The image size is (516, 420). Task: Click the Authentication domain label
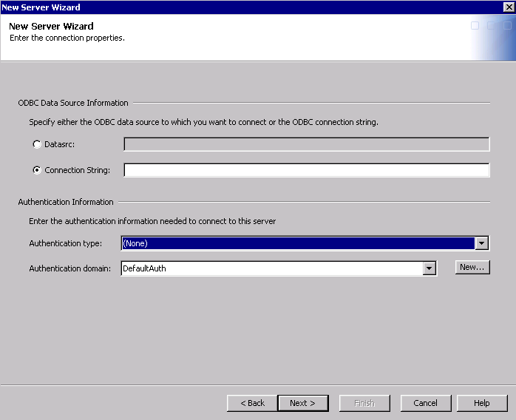[x=69, y=268]
